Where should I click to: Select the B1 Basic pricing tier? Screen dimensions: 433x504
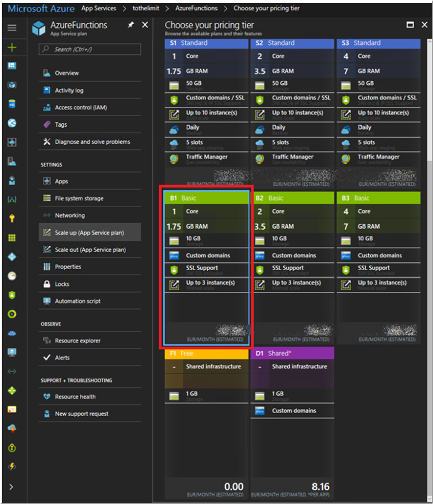206,268
